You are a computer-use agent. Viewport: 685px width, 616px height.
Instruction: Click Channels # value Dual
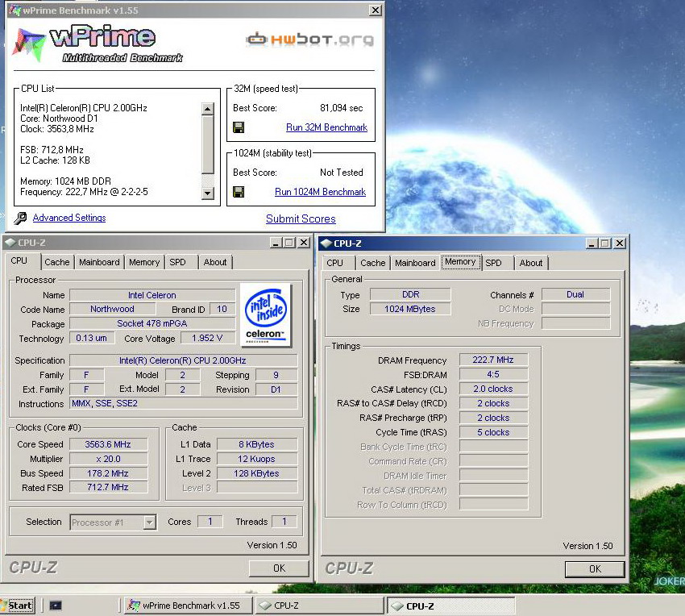[x=575, y=294]
